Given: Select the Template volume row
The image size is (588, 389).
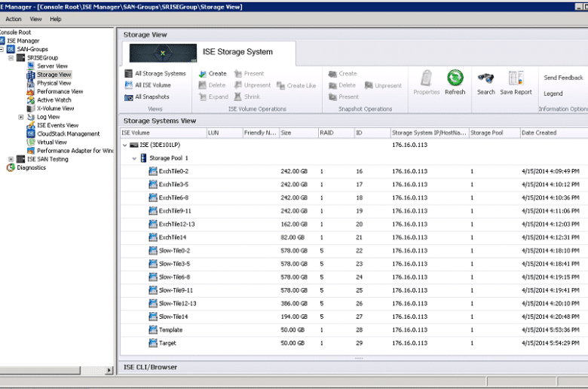Looking at the screenshot, I should [354, 329].
